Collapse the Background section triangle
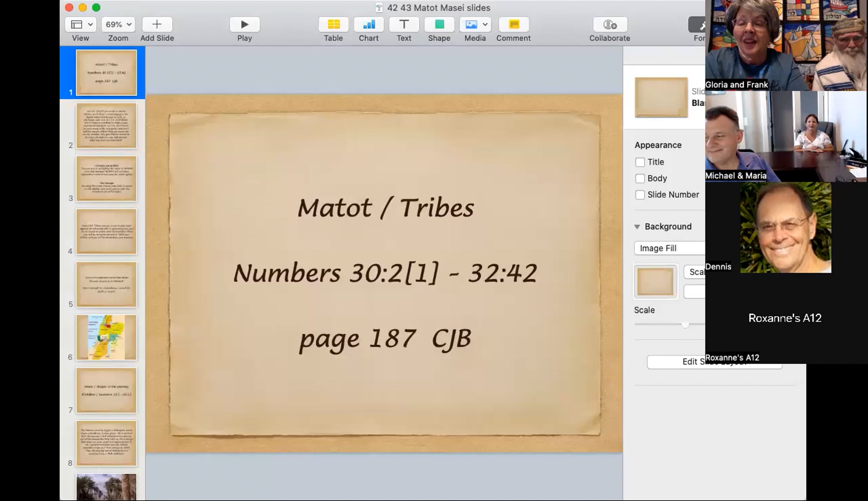The width and height of the screenshot is (868, 501). [637, 227]
